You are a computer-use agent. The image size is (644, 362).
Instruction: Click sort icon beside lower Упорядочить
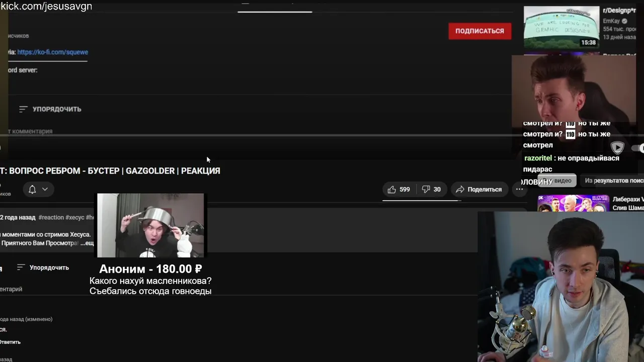(x=21, y=267)
